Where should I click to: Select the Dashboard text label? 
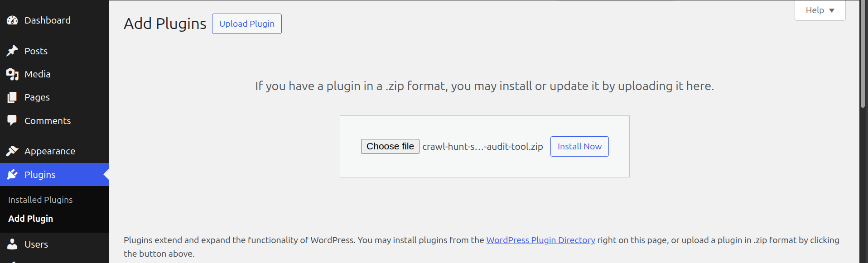click(x=48, y=20)
